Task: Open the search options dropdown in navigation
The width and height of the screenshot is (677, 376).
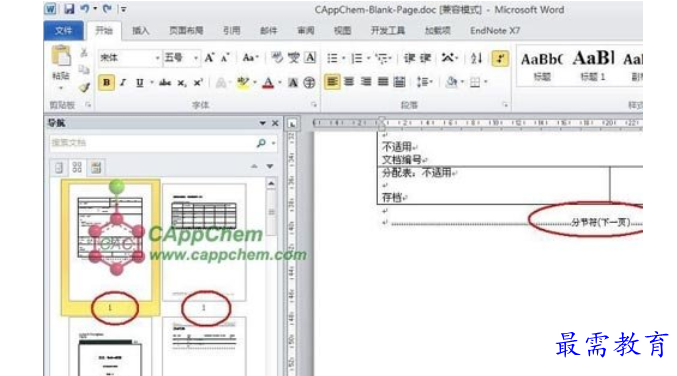Action: pos(274,143)
